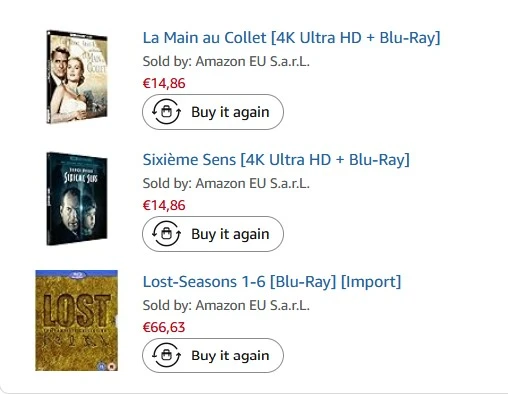Image resolution: width=508 pixels, height=394 pixels.
Task: Open the Sixième Sens cover image
Action: 77,199
